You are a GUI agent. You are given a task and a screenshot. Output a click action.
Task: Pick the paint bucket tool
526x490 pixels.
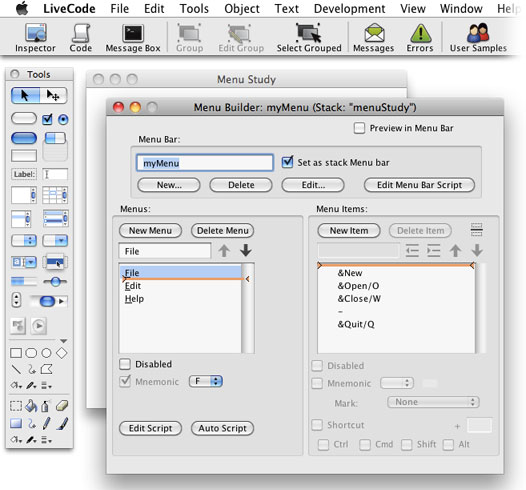(x=31, y=406)
